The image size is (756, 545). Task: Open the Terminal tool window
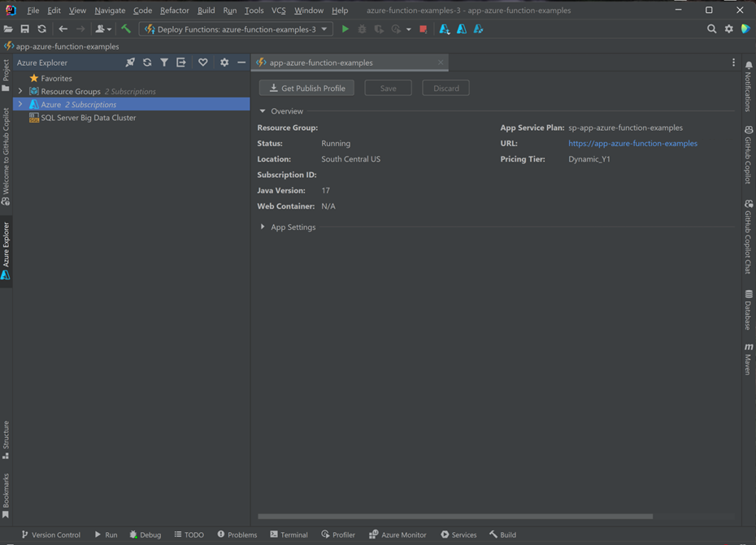pyautogui.click(x=289, y=534)
